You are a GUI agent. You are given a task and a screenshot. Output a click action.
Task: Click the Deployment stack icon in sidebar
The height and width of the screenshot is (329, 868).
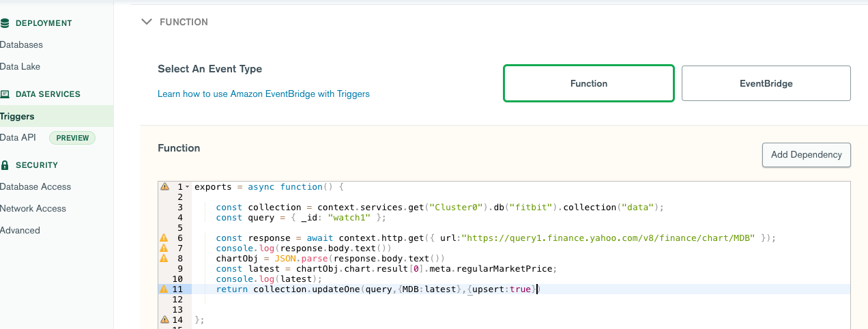click(5, 23)
